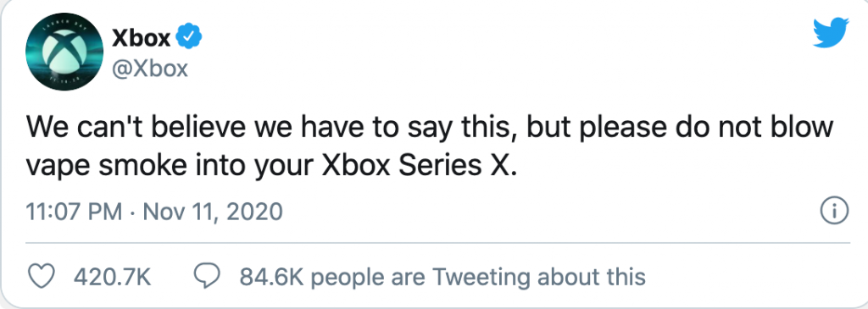
Task: Click the words 'Xbox Series X.' in tweet
Action: click(x=420, y=167)
